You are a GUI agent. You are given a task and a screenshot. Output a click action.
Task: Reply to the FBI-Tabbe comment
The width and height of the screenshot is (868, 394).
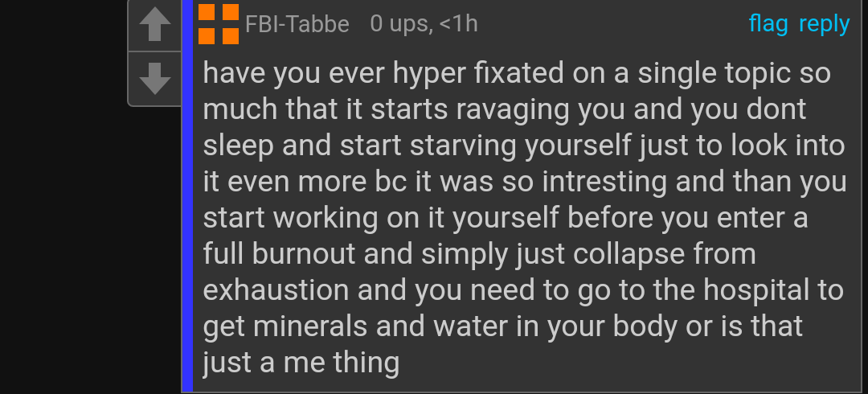pos(824,24)
